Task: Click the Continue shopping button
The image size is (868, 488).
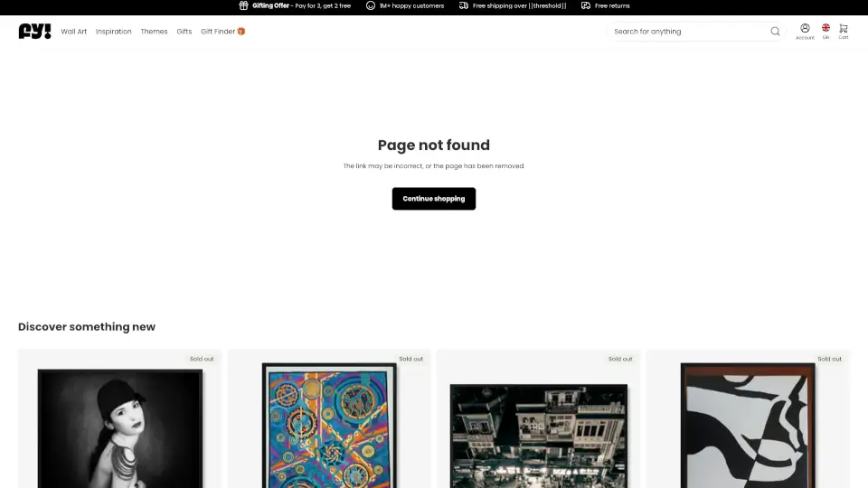Action: pos(434,199)
